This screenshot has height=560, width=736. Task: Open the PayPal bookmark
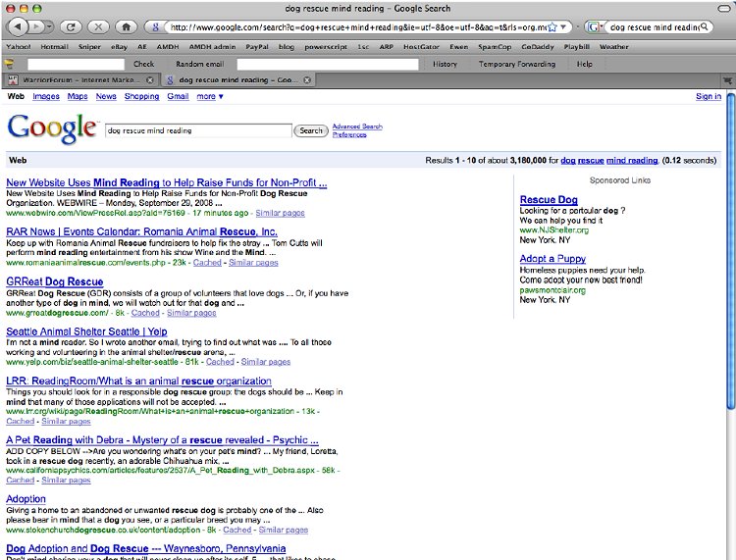257,46
